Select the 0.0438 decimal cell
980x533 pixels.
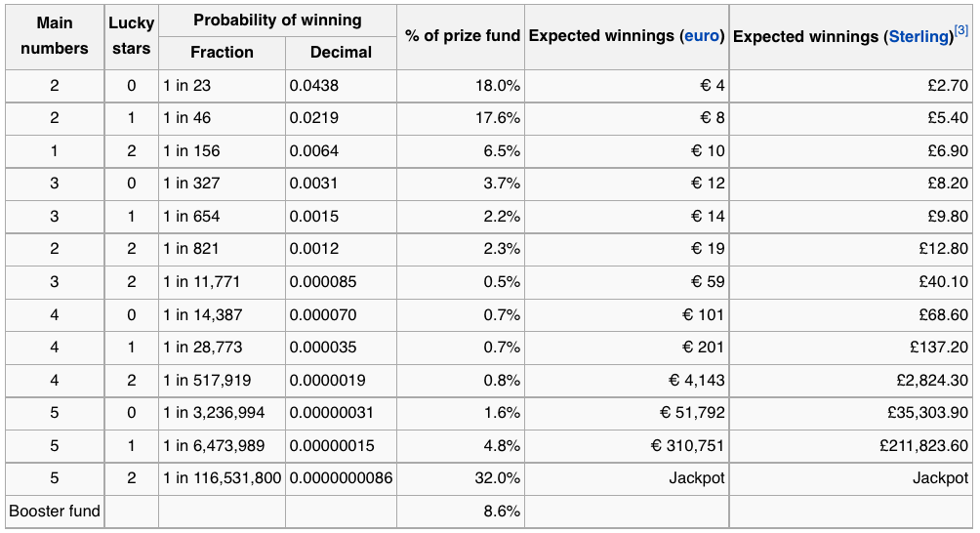coord(341,86)
